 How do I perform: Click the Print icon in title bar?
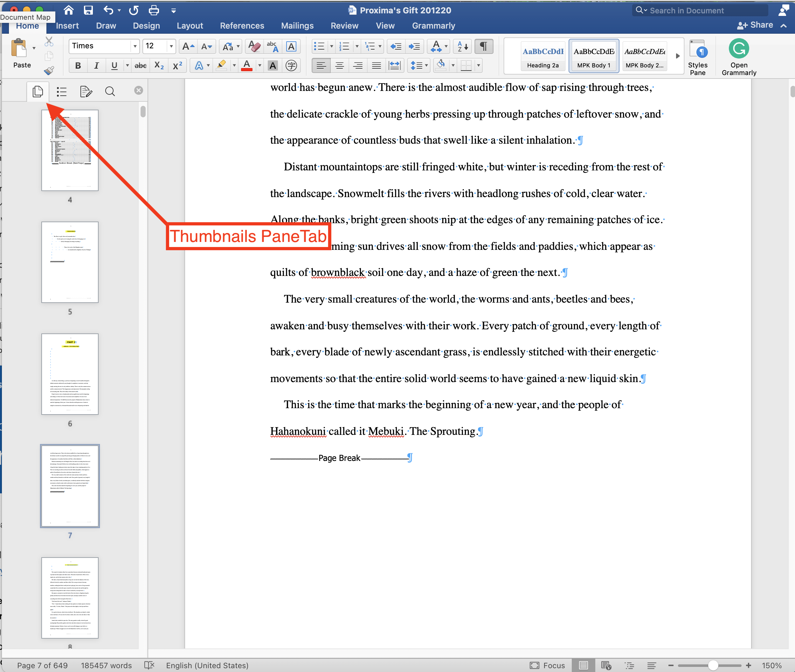[154, 10]
